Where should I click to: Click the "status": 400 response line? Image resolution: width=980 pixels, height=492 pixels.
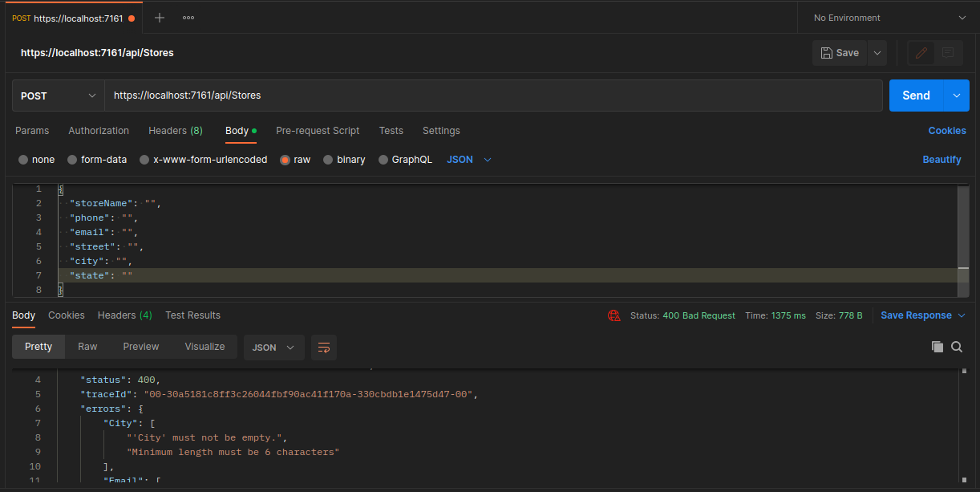point(120,380)
